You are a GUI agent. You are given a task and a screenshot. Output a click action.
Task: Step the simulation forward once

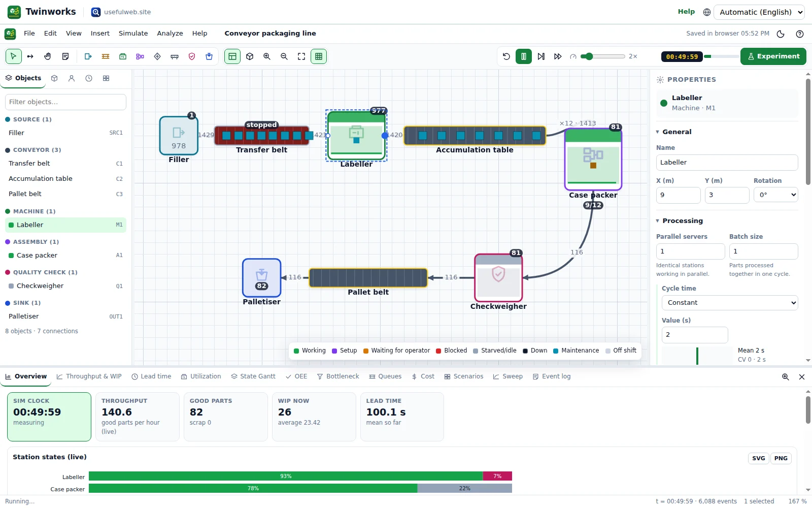(541, 56)
